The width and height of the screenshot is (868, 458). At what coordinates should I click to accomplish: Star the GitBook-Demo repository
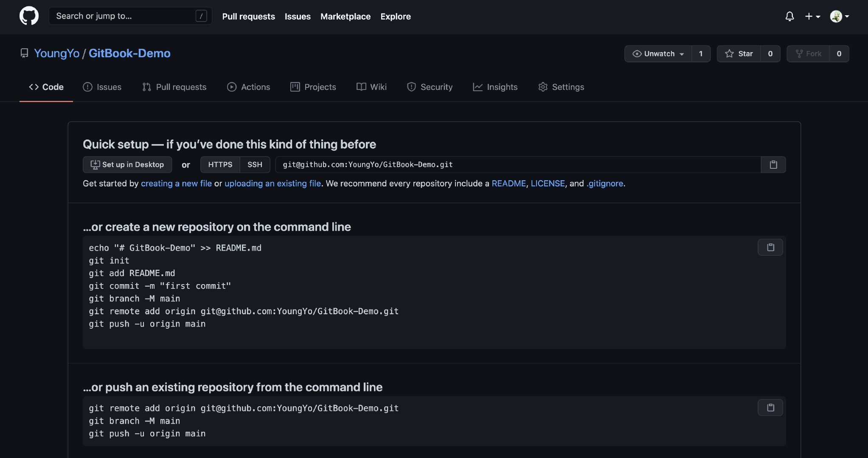point(739,54)
